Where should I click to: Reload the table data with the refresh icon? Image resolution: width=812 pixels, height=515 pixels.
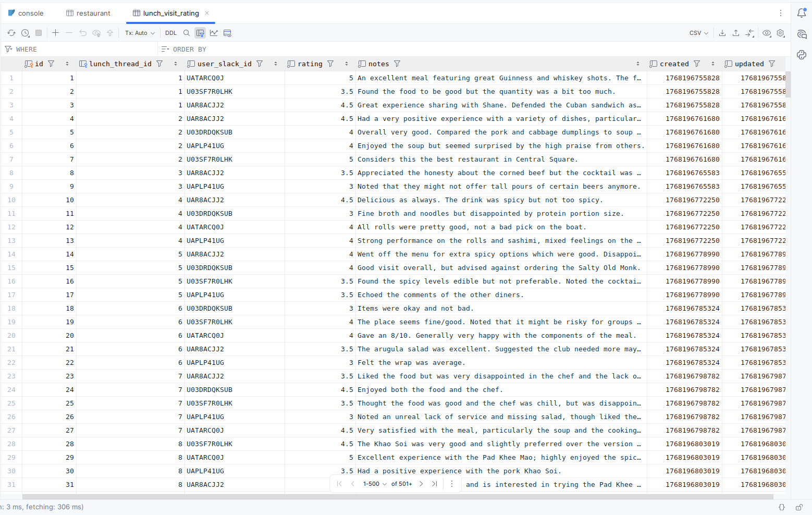point(11,33)
